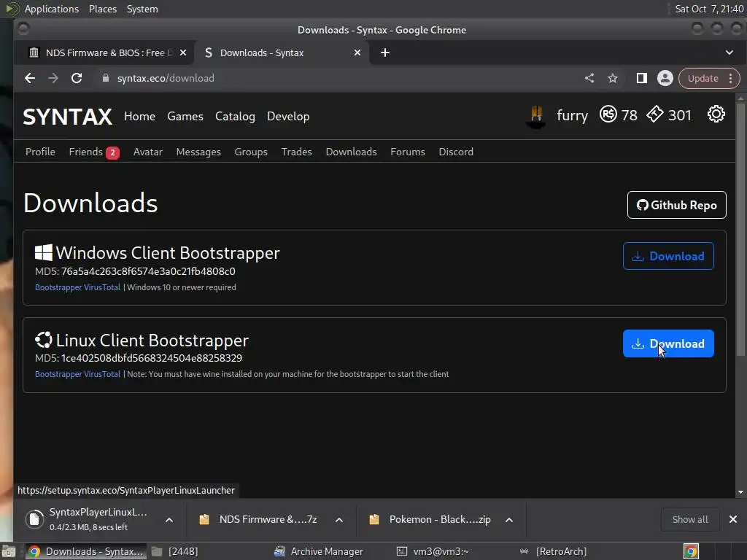Click the browser forward arrow
The image size is (747, 560).
pyautogui.click(x=53, y=78)
